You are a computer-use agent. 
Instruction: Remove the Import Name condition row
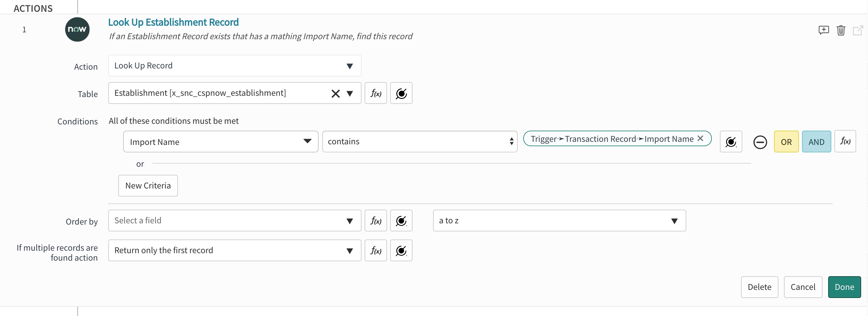[x=760, y=142]
